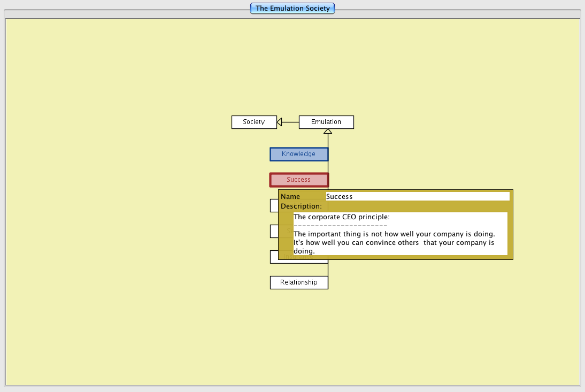Select the Society class box

254,122
